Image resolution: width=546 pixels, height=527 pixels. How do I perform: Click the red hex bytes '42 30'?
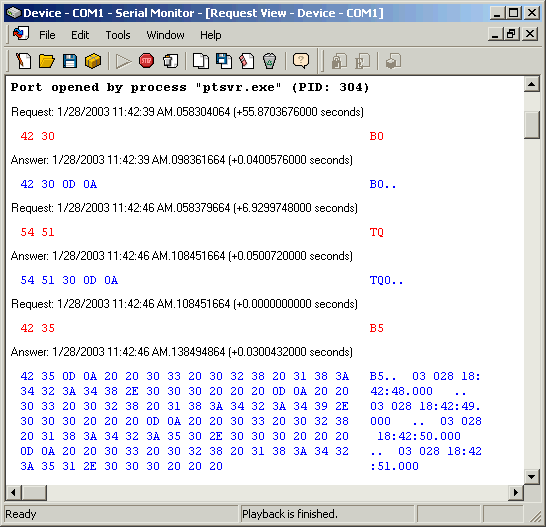tap(38, 136)
